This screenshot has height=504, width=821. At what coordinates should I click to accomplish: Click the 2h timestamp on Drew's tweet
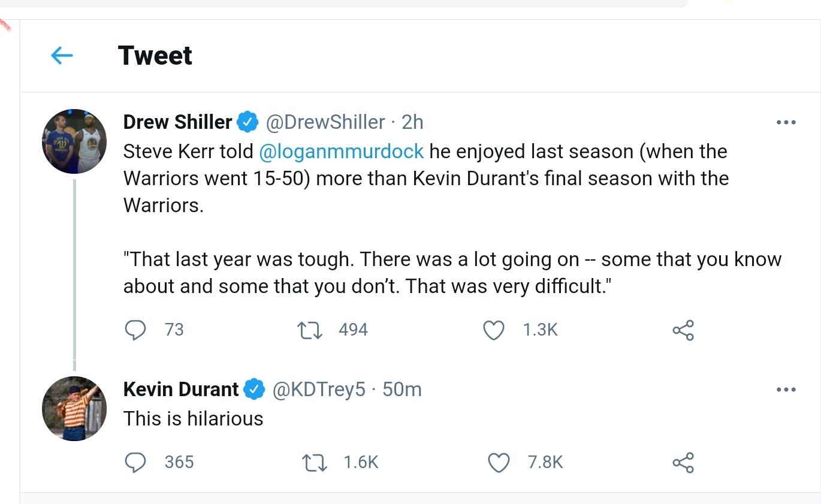pyautogui.click(x=412, y=122)
